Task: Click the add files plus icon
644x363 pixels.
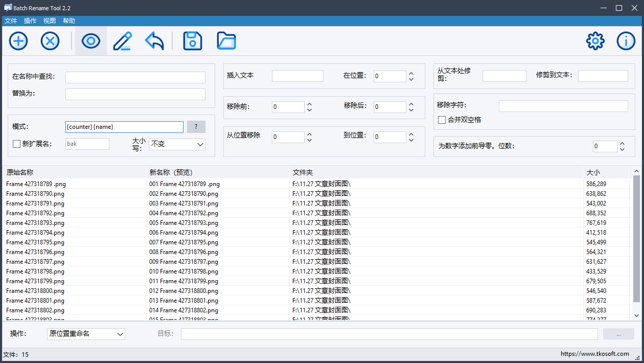Action: click(18, 41)
